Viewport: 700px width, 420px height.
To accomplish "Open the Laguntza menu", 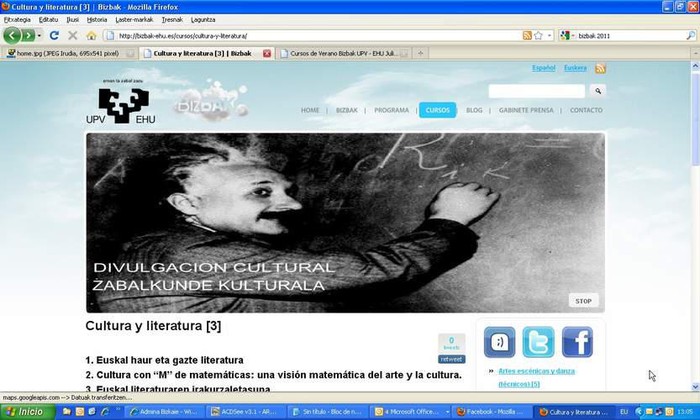I will click(203, 20).
